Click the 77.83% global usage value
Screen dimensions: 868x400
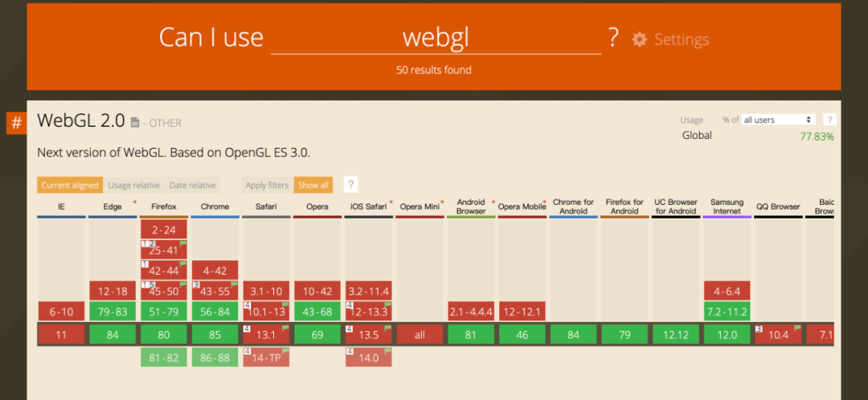click(x=817, y=137)
